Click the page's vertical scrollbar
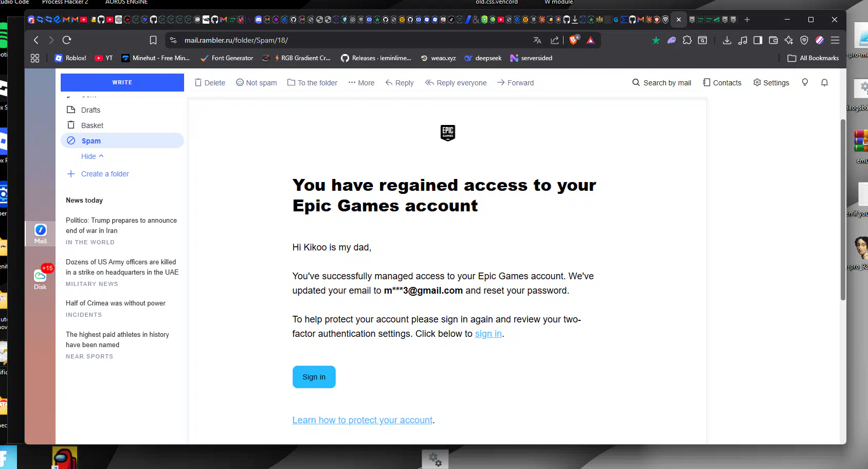Image resolution: width=868 pixels, height=469 pixels. point(842,210)
